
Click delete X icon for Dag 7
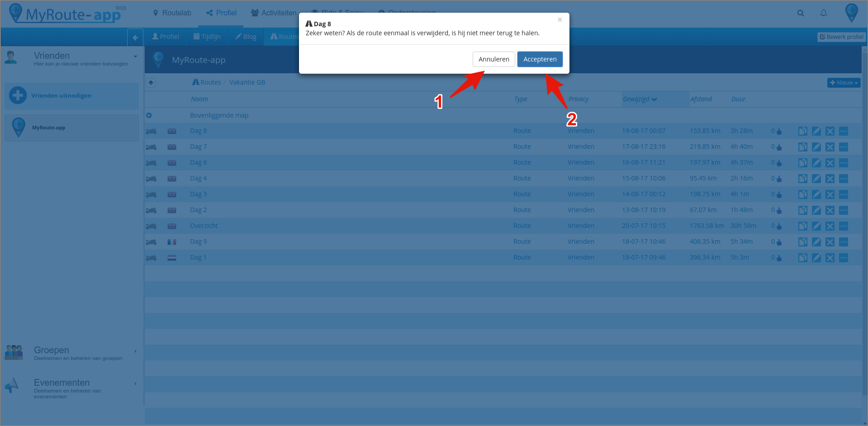point(830,147)
